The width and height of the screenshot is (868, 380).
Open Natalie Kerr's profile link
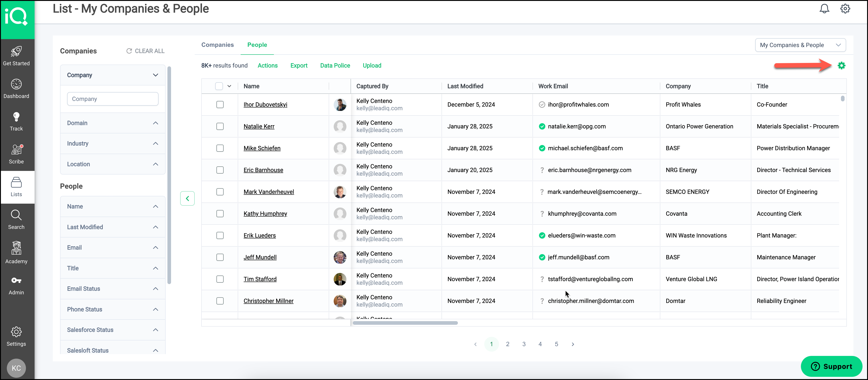click(x=259, y=127)
